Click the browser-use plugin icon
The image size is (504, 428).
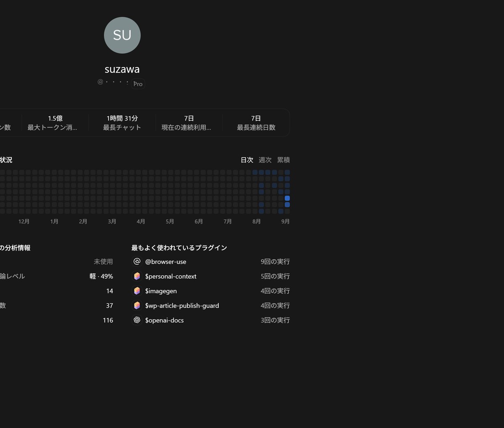[x=137, y=261]
